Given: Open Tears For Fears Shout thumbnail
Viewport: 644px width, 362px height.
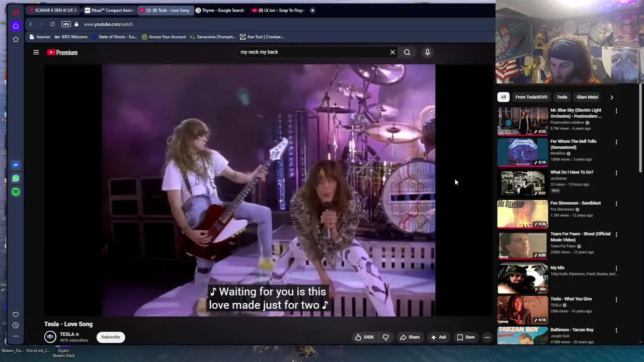Looking at the screenshot, I should pos(523,245).
